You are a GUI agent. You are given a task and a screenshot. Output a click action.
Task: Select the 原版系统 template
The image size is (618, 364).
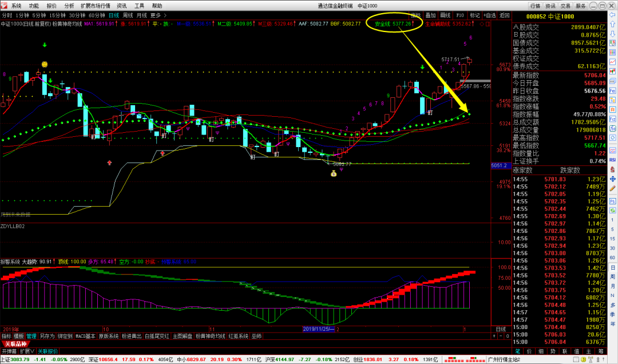(x=109, y=337)
